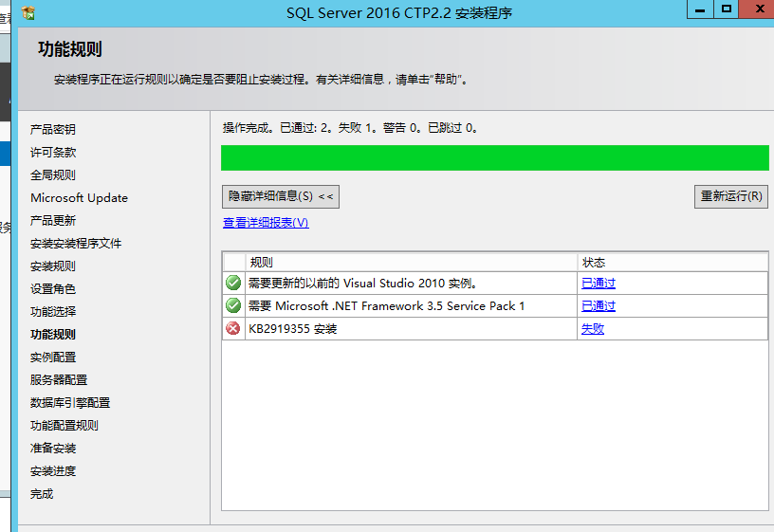
Task: Click green check icon beside Visual Studio 2010 rule
Action: [233, 283]
